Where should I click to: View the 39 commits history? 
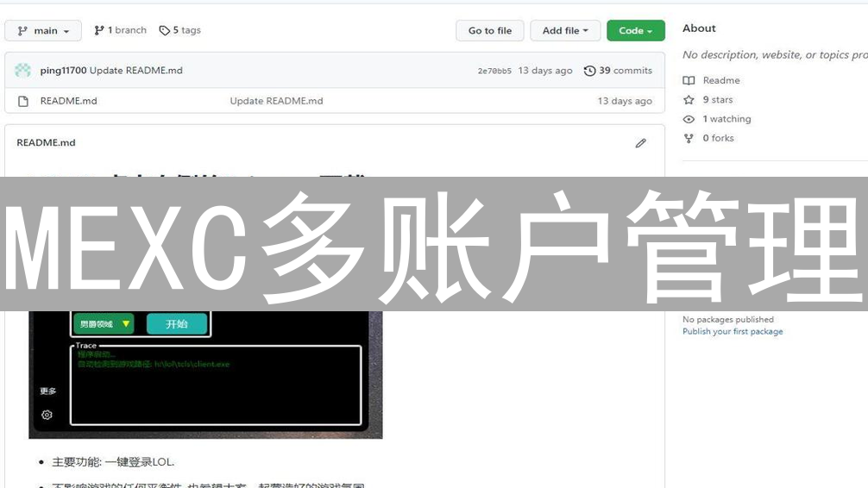pyautogui.click(x=626, y=70)
